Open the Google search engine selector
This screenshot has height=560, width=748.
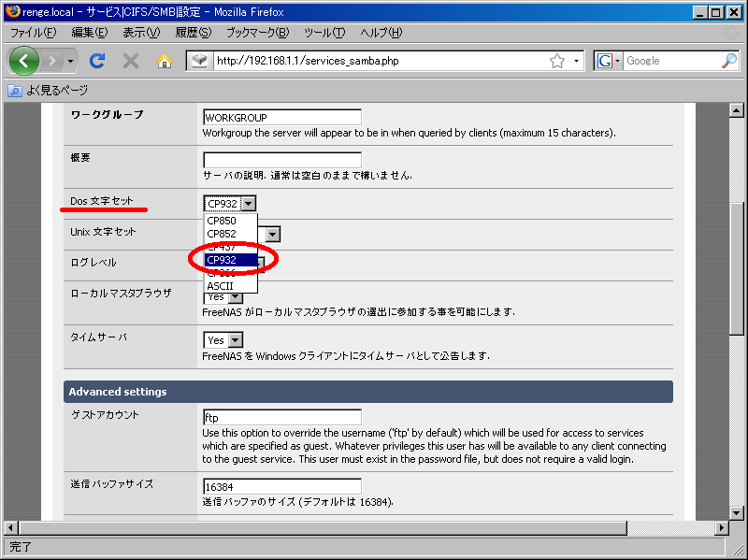click(608, 61)
